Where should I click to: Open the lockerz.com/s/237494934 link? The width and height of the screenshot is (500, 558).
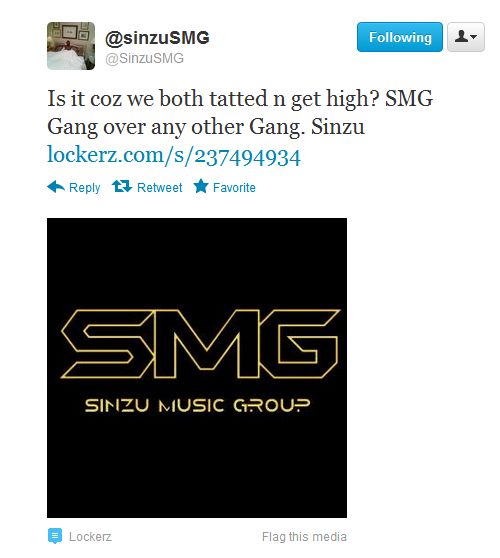click(x=174, y=156)
